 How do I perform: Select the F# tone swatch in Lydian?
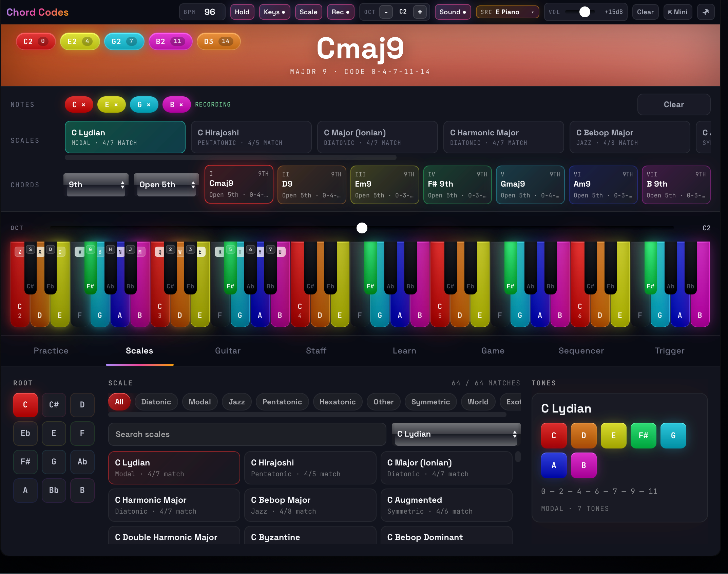[643, 435]
